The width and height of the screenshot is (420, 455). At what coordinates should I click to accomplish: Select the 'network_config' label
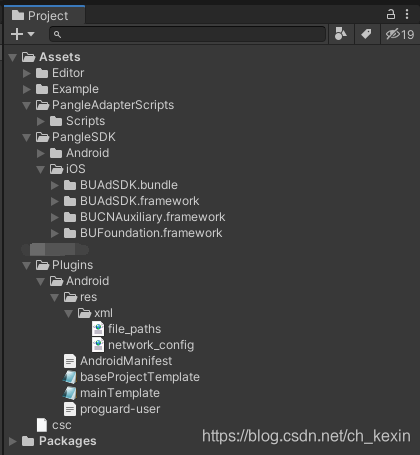tap(151, 345)
